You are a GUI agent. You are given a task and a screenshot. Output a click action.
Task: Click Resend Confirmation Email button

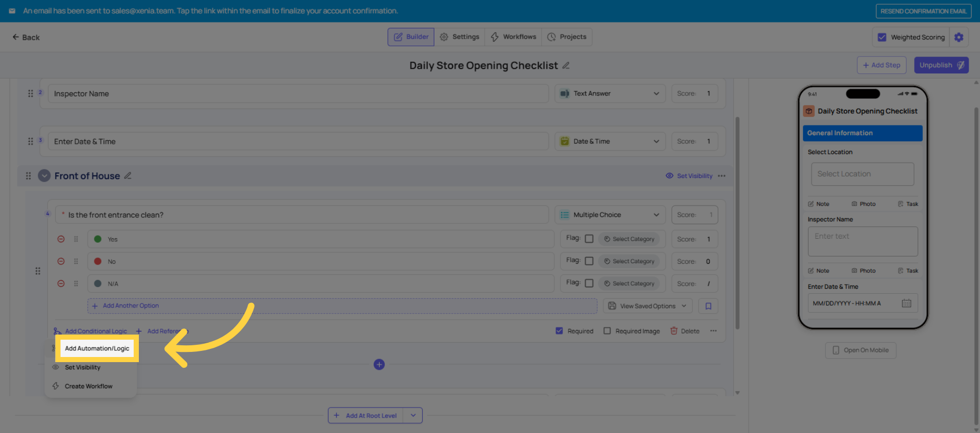pyautogui.click(x=923, y=11)
